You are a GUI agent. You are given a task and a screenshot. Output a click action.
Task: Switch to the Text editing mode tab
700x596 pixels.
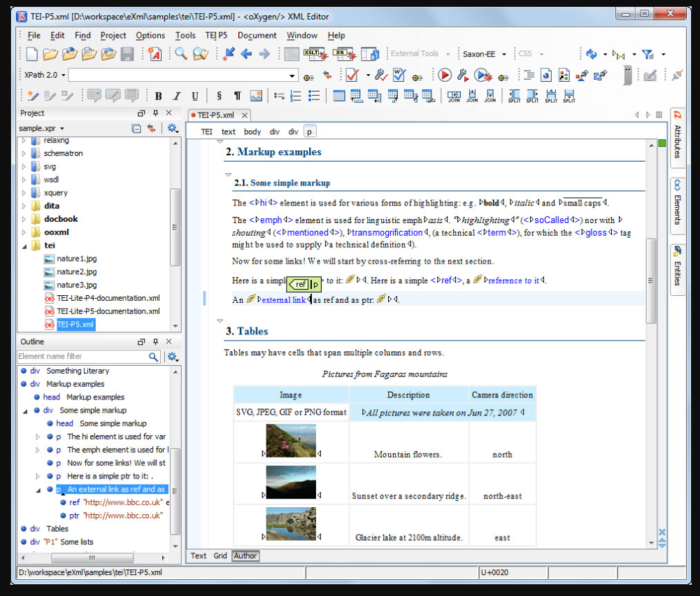click(x=198, y=555)
